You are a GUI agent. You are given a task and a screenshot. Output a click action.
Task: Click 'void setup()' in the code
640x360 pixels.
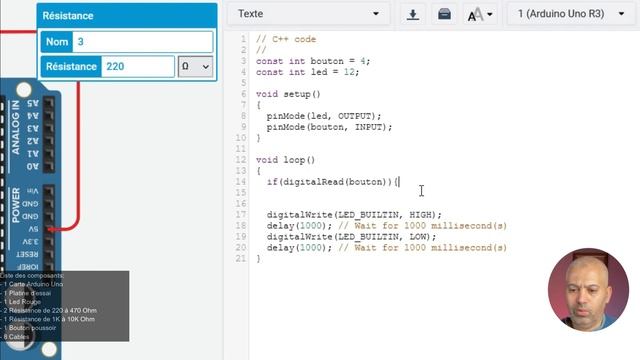coord(288,94)
